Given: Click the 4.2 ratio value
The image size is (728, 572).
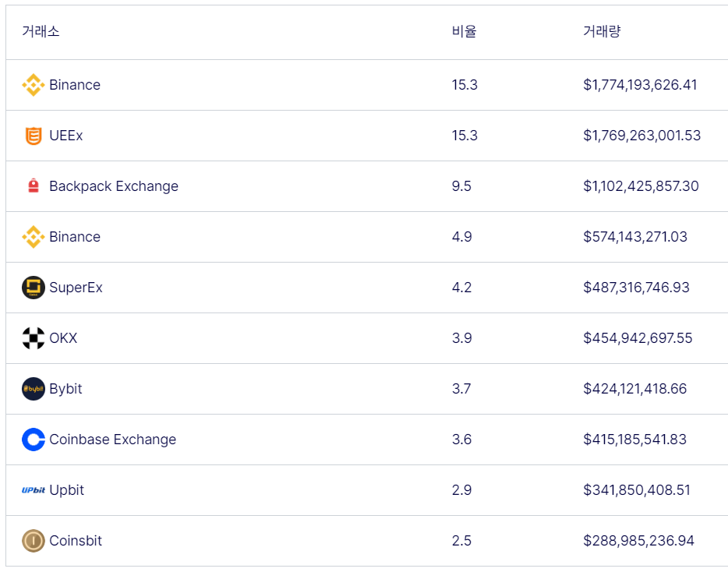Looking at the screenshot, I should click(x=462, y=288).
